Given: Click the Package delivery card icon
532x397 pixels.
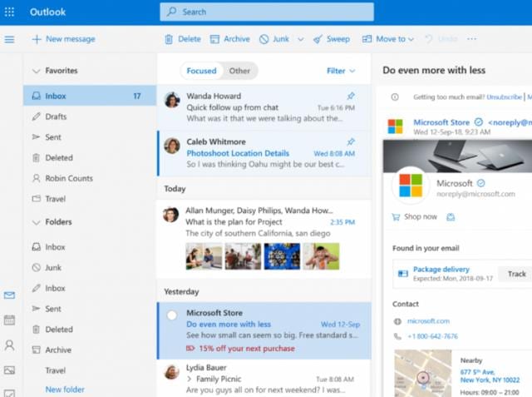Looking at the screenshot, I should (402, 274).
